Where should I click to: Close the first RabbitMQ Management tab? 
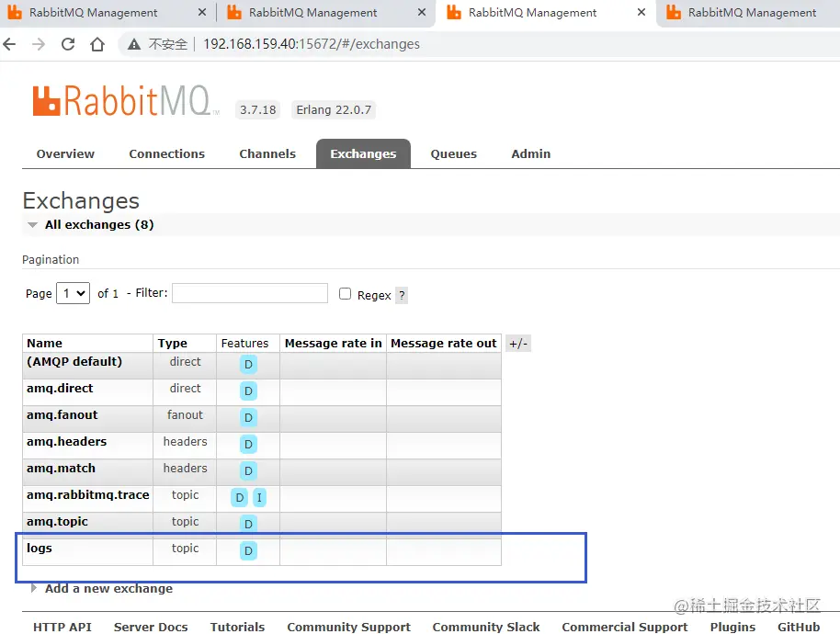202,12
